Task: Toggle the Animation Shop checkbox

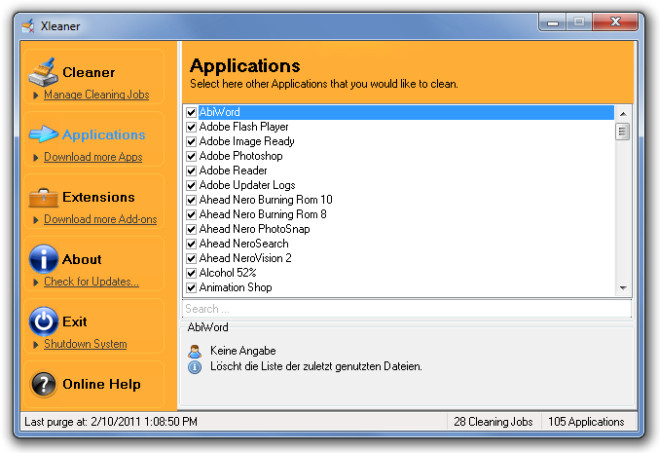Action: tap(192, 288)
